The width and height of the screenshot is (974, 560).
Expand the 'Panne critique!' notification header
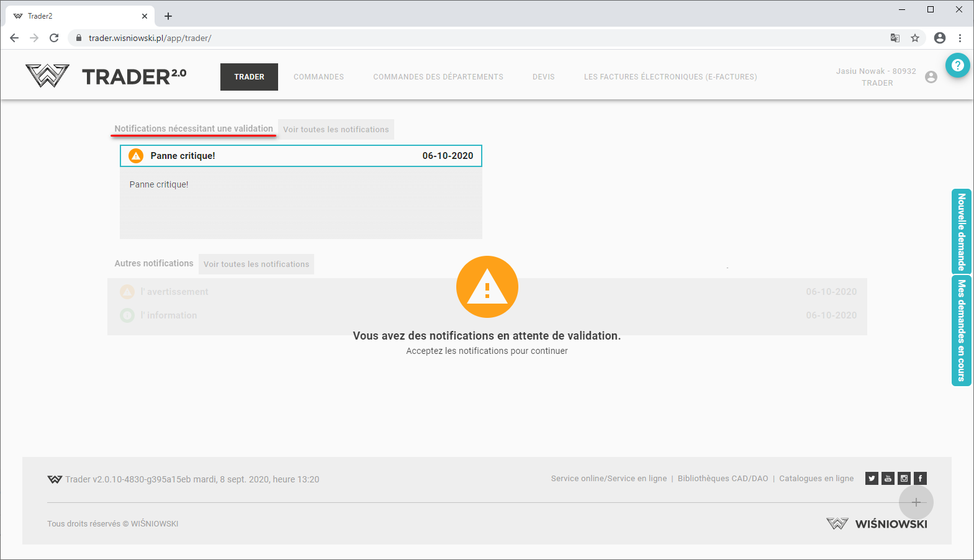pyautogui.click(x=300, y=156)
